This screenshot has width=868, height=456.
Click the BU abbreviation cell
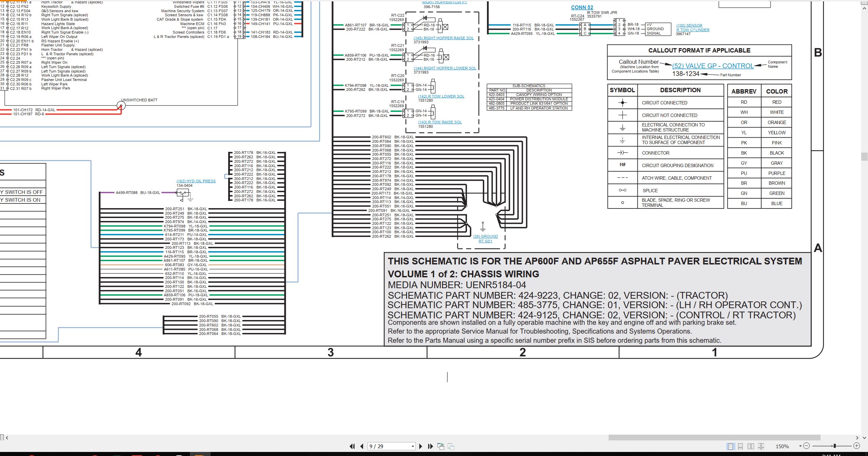click(744, 203)
